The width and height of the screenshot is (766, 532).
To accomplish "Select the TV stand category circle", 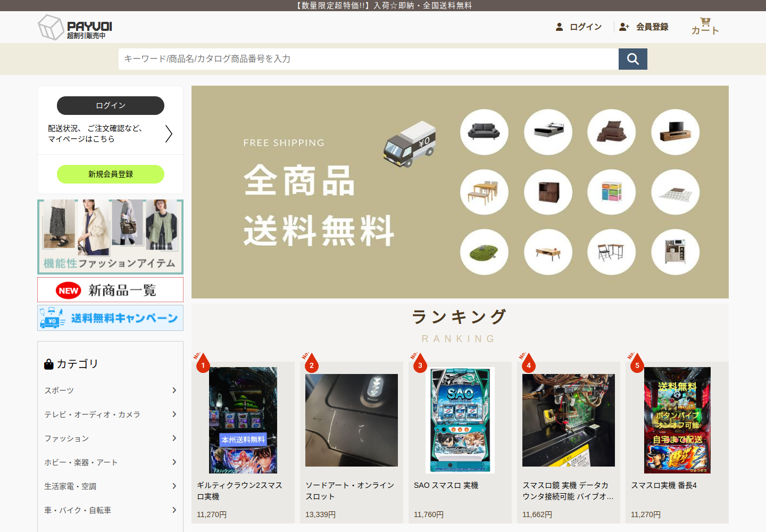I will pyautogui.click(x=676, y=132).
